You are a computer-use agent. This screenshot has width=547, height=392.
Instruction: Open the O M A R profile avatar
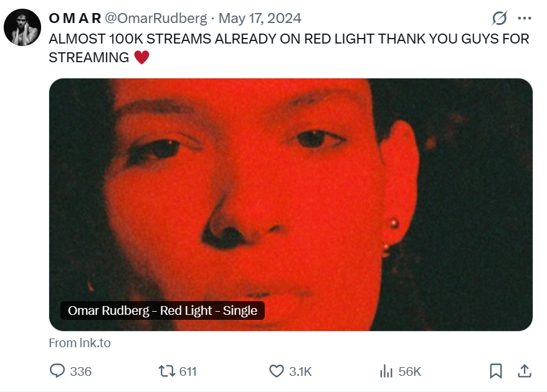click(x=22, y=27)
